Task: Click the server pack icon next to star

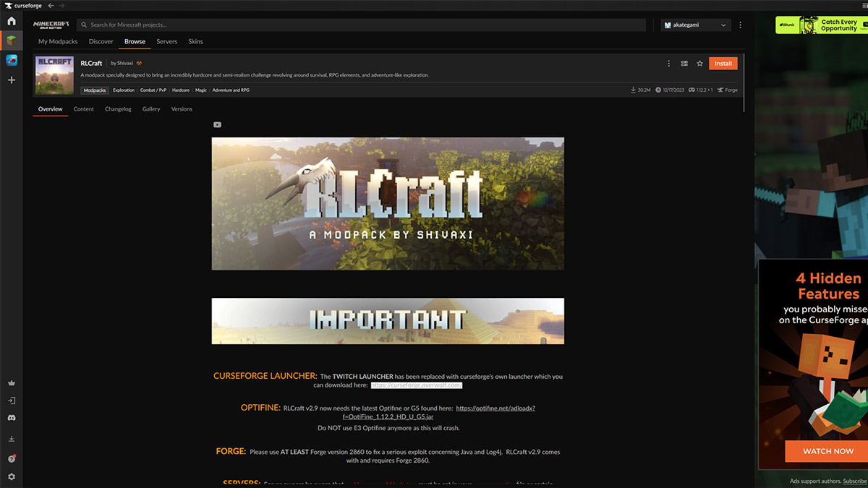Action: [x=684, y=64]
